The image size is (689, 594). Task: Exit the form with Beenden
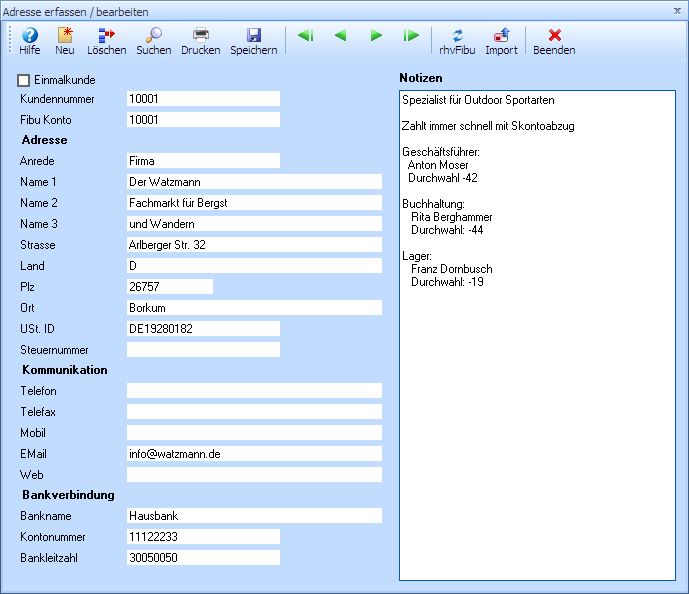tap(554, 40)
